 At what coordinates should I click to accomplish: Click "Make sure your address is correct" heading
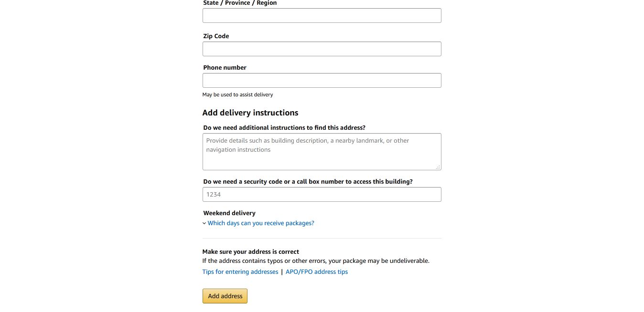point(251,252)
